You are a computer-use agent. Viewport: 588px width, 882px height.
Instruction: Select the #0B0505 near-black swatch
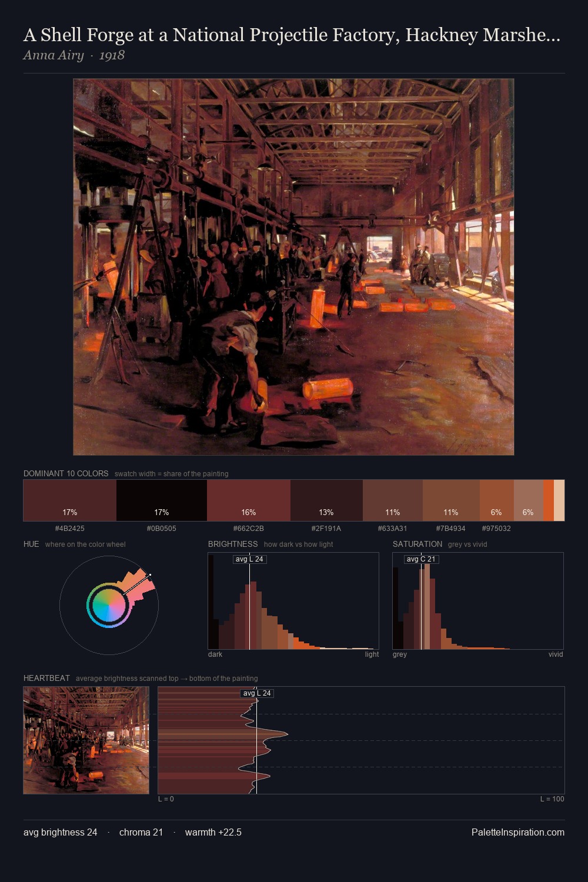click(x=162, y=500)
